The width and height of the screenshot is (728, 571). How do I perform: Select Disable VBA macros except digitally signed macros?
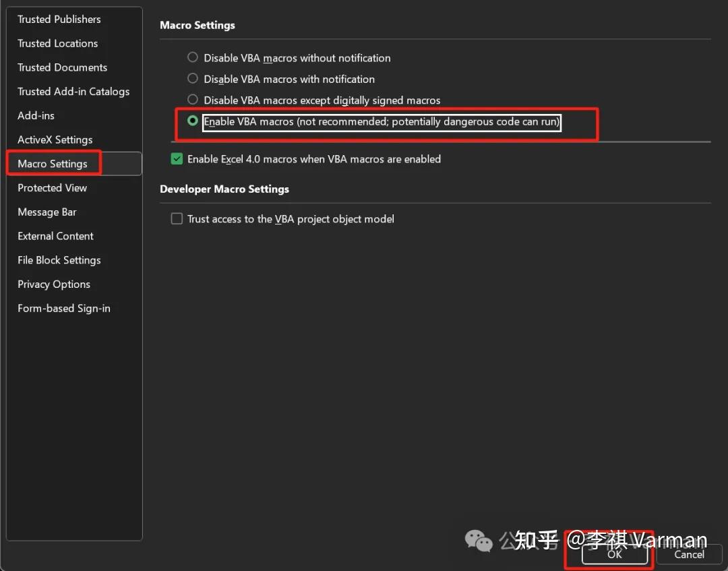click(192, 100)
